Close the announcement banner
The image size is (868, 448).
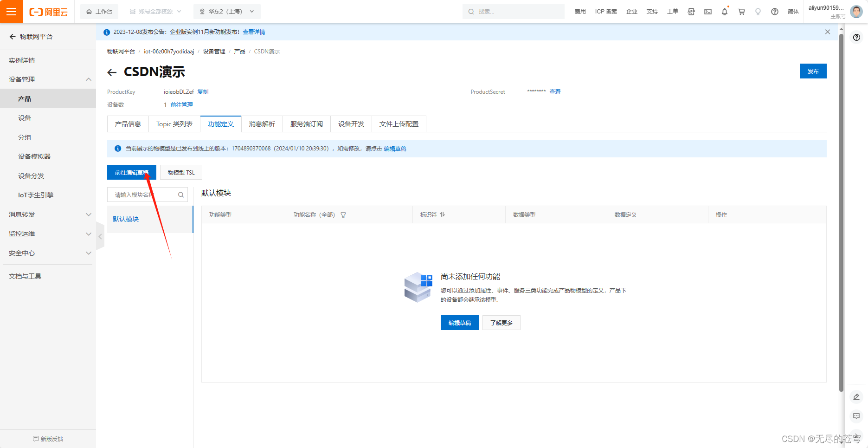tap(828, 32)
